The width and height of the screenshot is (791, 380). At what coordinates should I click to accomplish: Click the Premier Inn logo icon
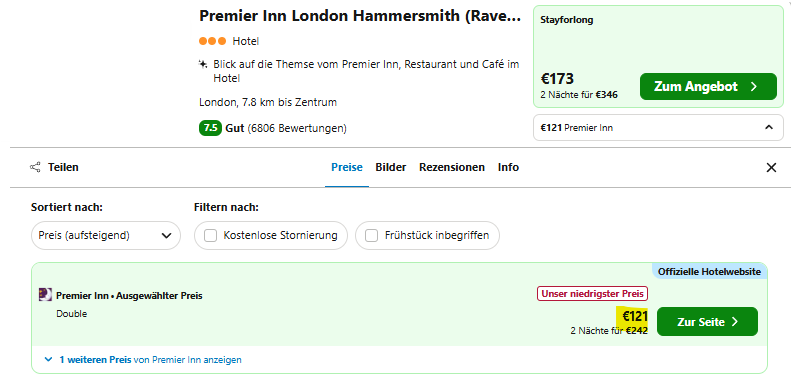point(45,295)
